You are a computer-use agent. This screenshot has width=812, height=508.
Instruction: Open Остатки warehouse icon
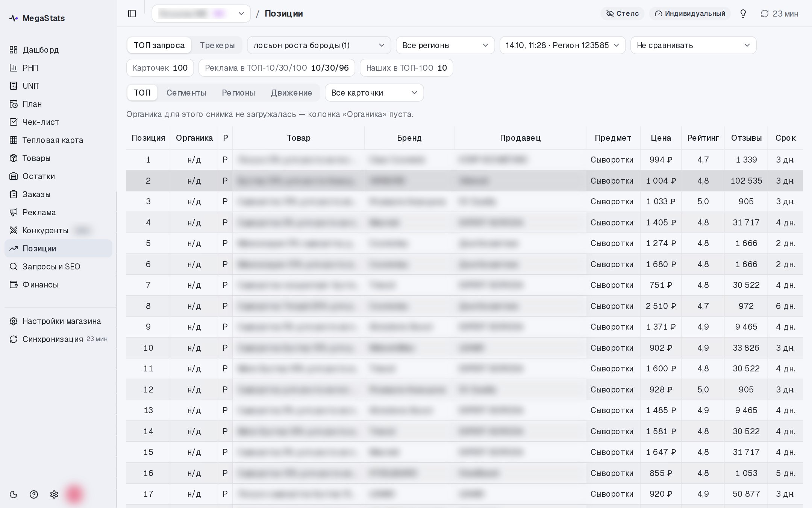click(14, 176)
